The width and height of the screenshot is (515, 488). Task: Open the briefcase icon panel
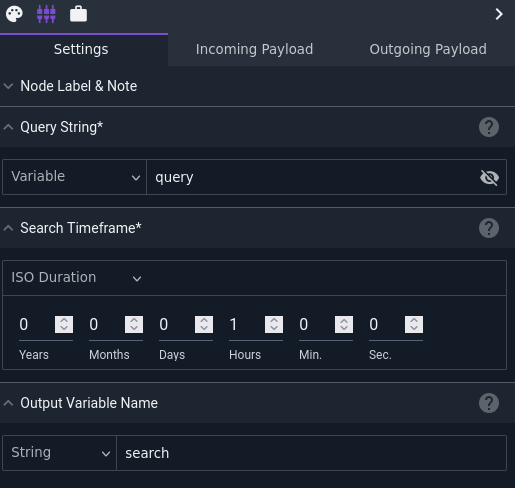point(78,14)
